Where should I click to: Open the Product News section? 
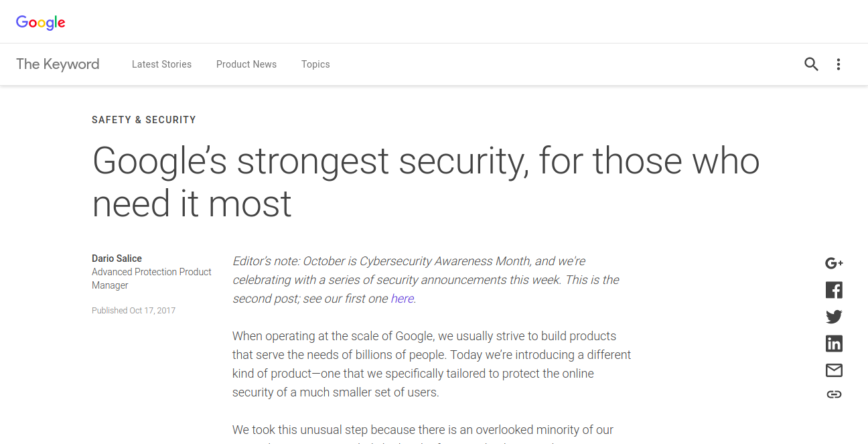pos(246,64)
